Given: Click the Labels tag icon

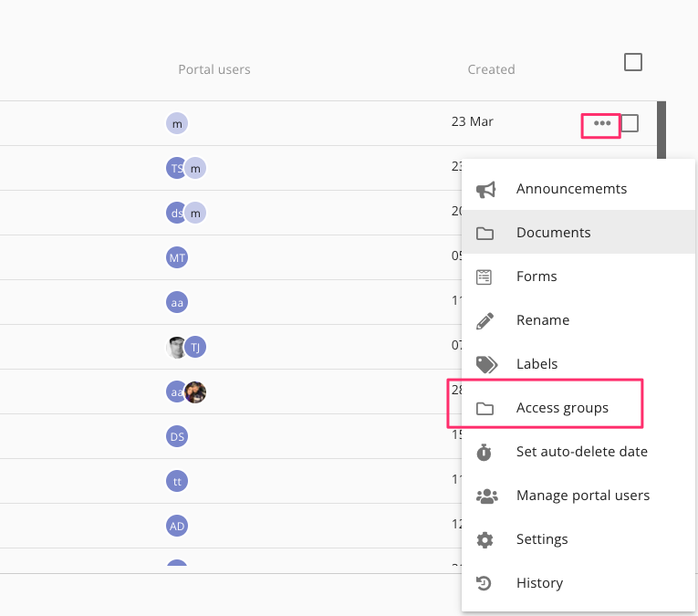Looking at the screenshot, I should click(486, 364).
